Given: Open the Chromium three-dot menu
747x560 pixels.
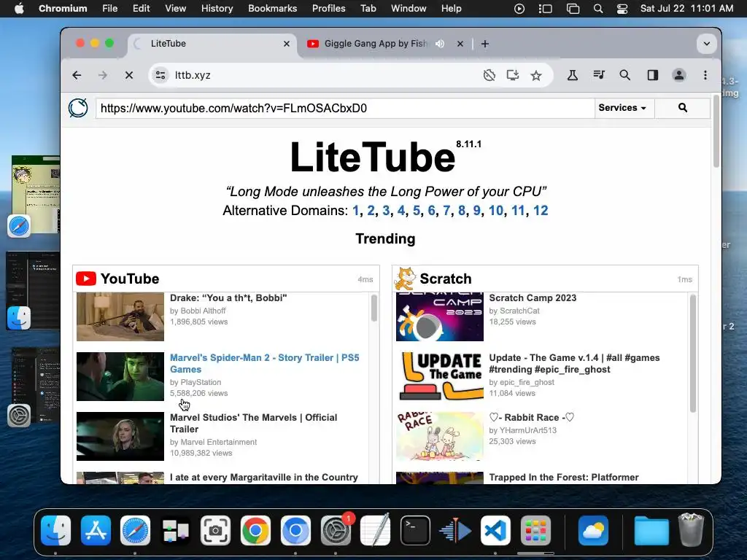Looking at the screenshot, I should pos(705,75).
